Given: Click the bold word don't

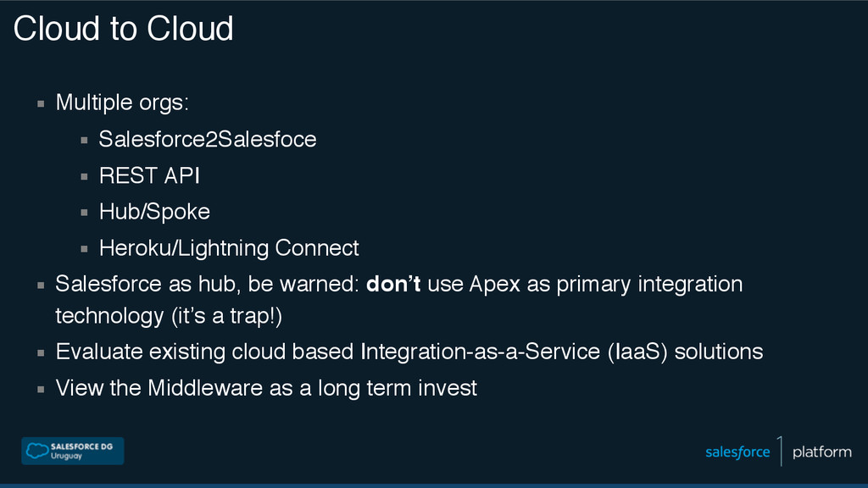Looking at the screenshot, I should 393,284.
